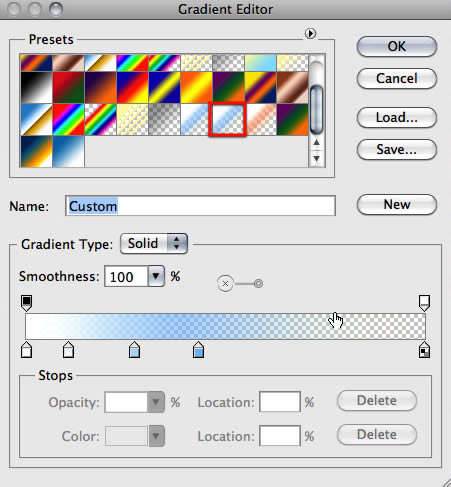Screen dimensions: 451x487
Task: Select the right white opacity stop
Action: tap(424, 303)
